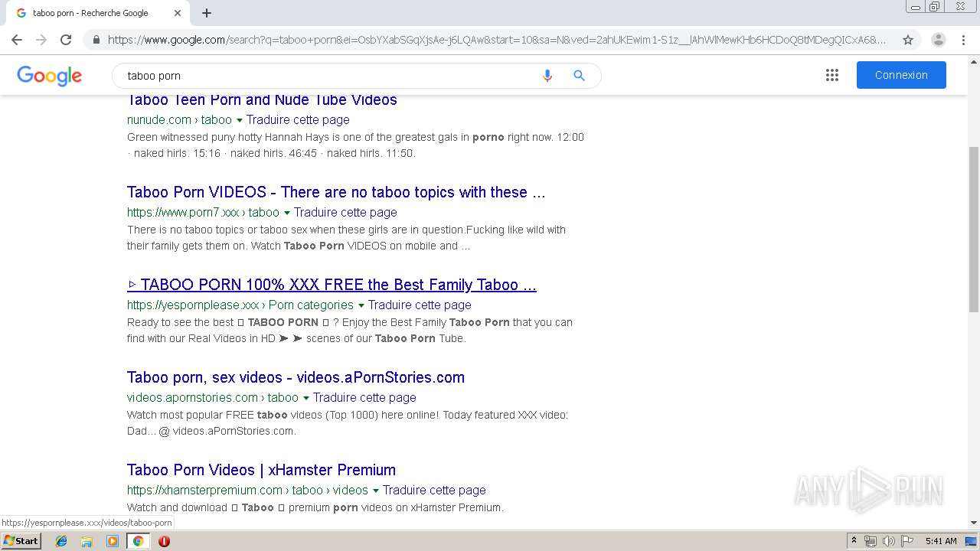
Task: Reload the page with refresh icon
Action: [66, 40]
